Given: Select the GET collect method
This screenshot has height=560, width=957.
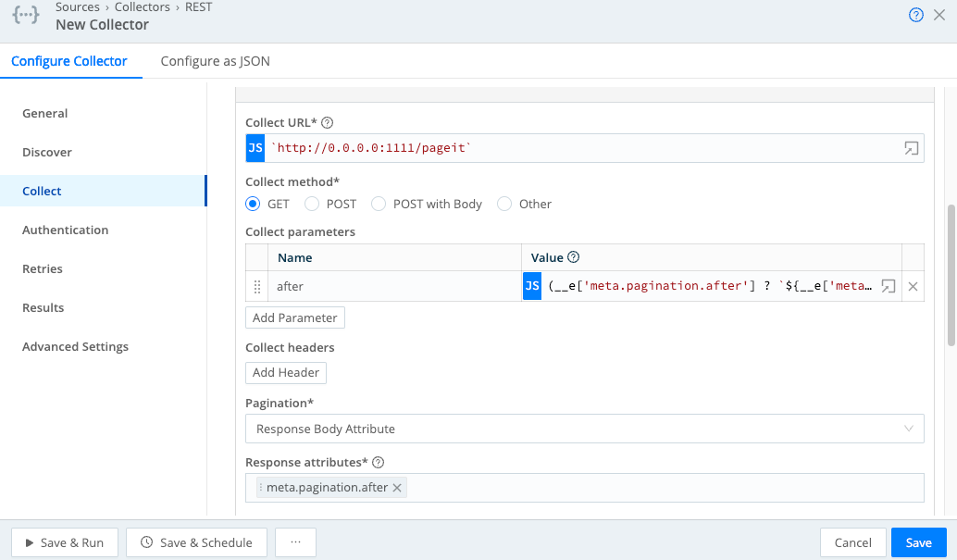Looking at the screenshot, I should [x=253, y=204].
